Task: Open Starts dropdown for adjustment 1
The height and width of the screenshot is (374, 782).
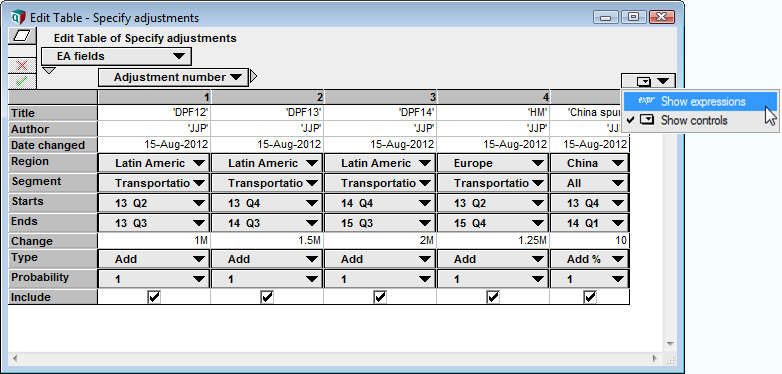Action: (154, 203)
